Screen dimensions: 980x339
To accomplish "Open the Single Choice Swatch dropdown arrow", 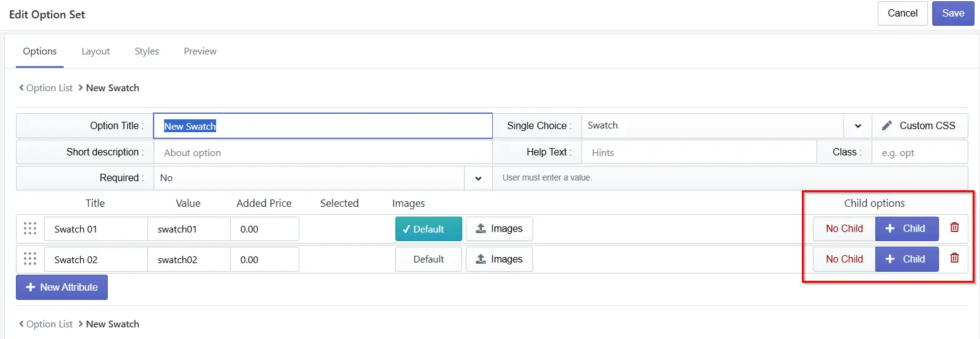I will tap(858, 125).
